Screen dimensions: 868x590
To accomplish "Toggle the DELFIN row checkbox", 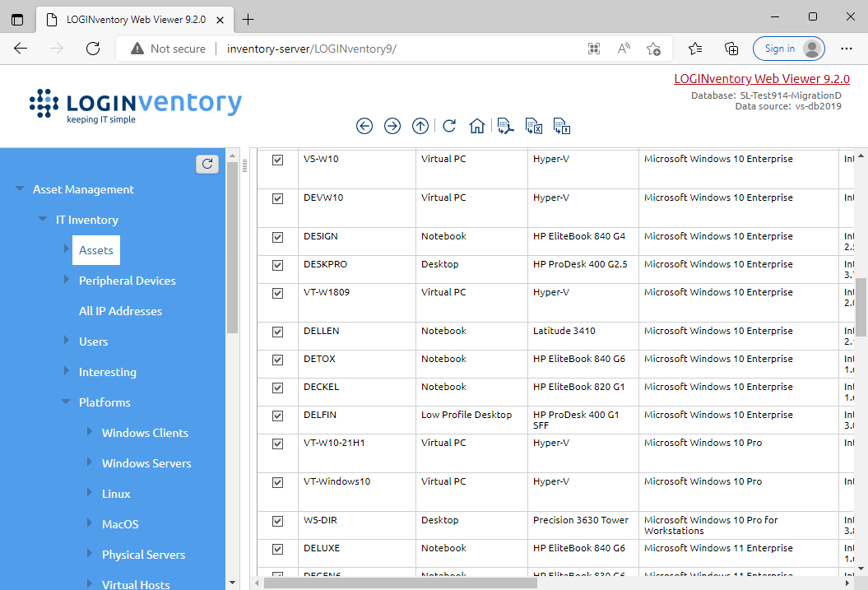I will point(278,416).
